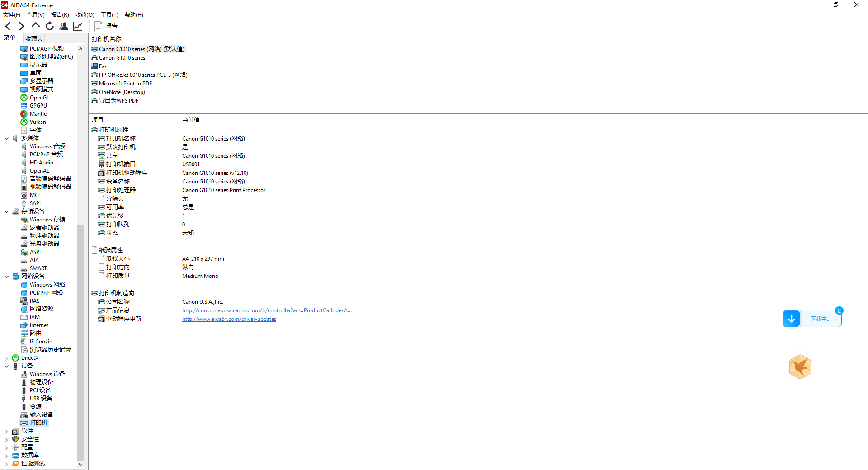Select the 输入设备 icon

point(24,415)
